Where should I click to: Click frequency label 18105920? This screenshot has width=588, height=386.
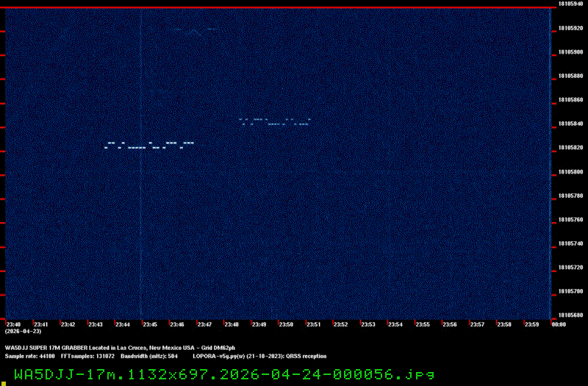coord(571,28)
